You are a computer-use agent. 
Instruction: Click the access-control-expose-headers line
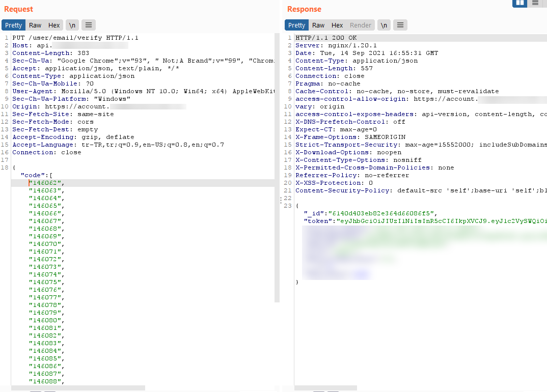pos(421,115)
